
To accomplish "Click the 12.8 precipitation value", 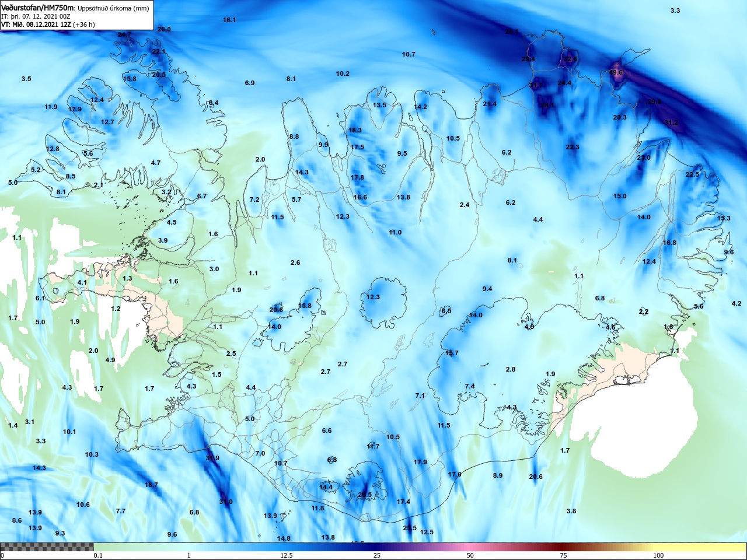I will click(x=53, y=149).
